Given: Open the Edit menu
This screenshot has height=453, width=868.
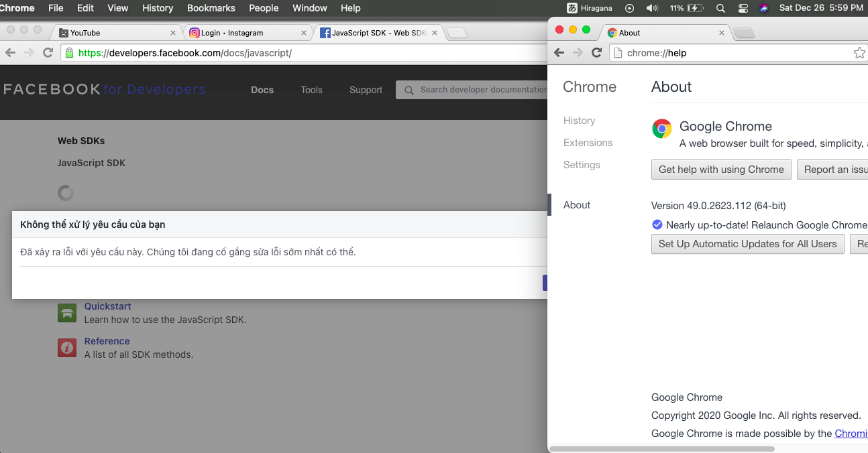Looking at the screenshot, I should pyautogui.click(x=85, y=8).
